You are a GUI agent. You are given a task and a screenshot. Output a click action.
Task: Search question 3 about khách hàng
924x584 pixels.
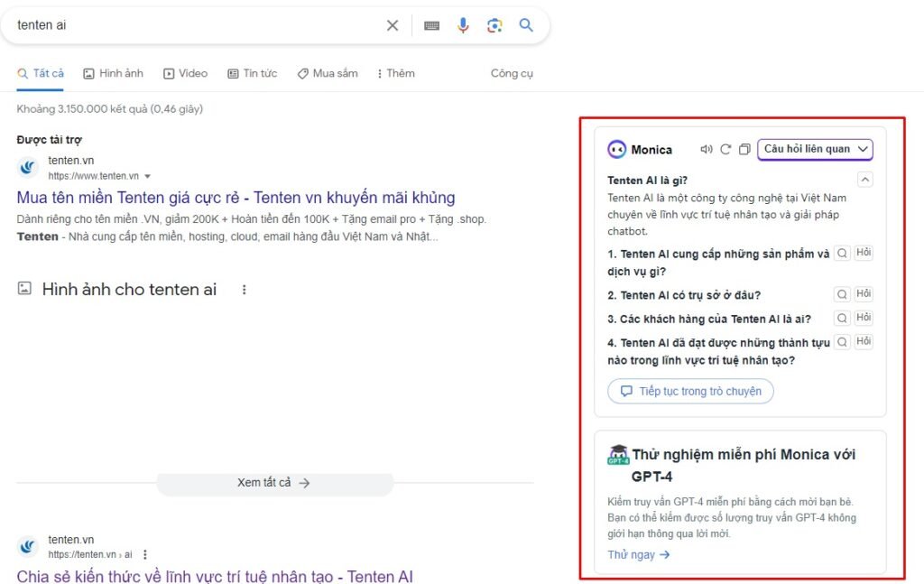click(842, 319)
